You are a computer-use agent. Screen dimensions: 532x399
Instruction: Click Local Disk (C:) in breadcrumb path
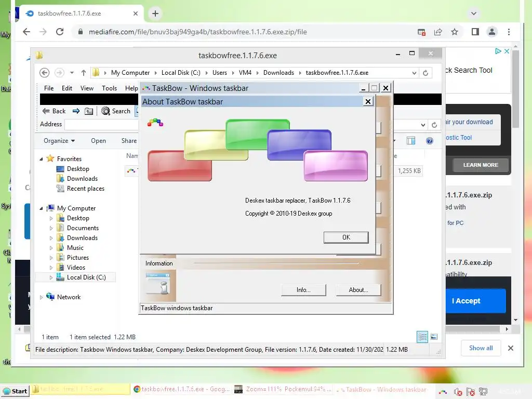click(181, 73)
